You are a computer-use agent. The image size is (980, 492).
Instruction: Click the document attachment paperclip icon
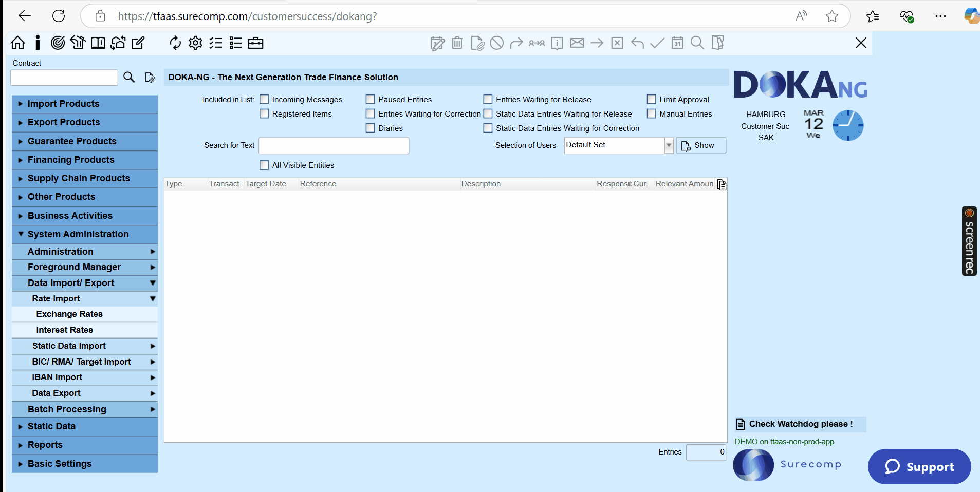point(477,43)
